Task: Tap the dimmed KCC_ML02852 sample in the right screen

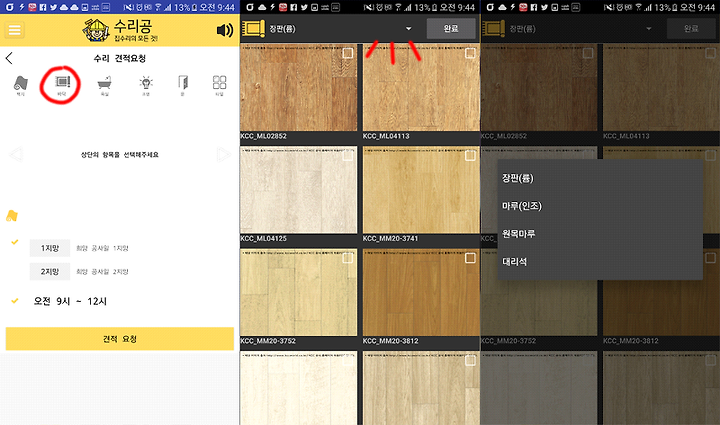Action: pos(539,87)
